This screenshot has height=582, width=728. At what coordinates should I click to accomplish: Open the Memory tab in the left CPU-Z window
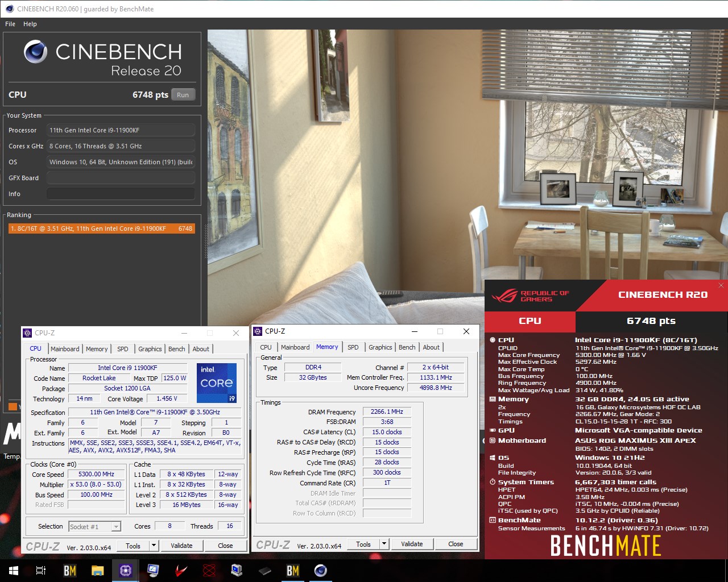pos(97,349)
